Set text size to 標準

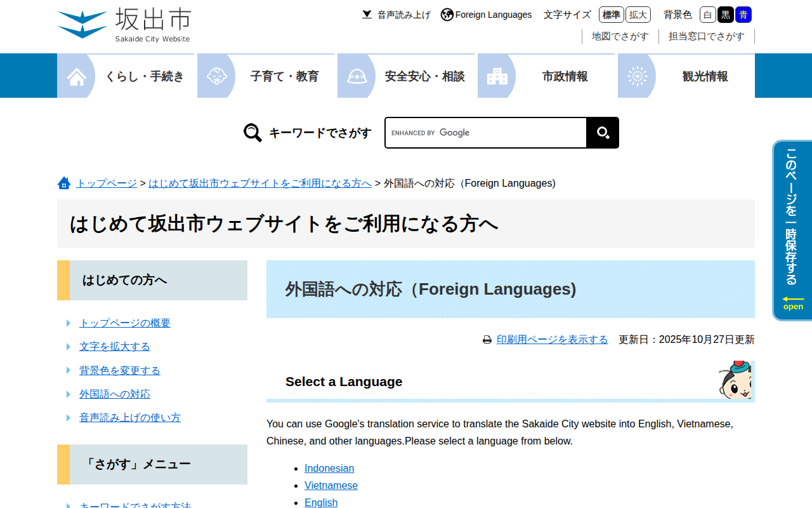(x=611, y=15)
